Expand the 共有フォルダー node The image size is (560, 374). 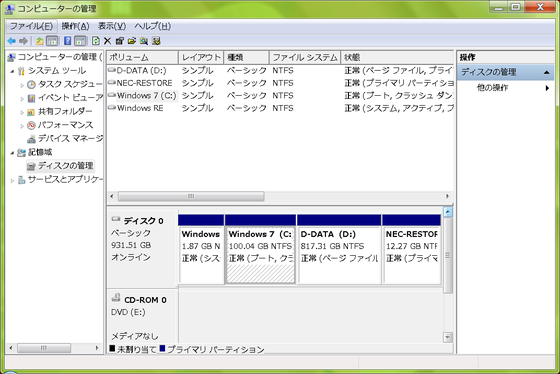[x=22, y=112]
